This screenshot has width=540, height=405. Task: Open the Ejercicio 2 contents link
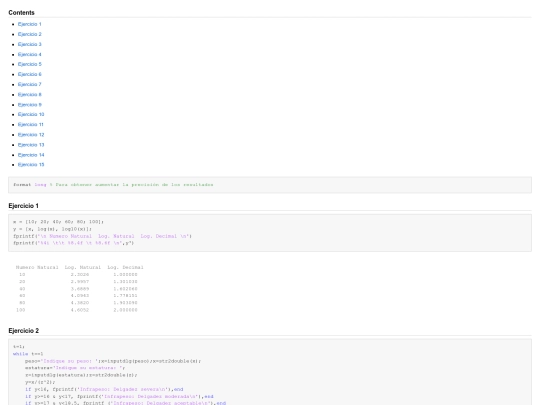point(30,34)
